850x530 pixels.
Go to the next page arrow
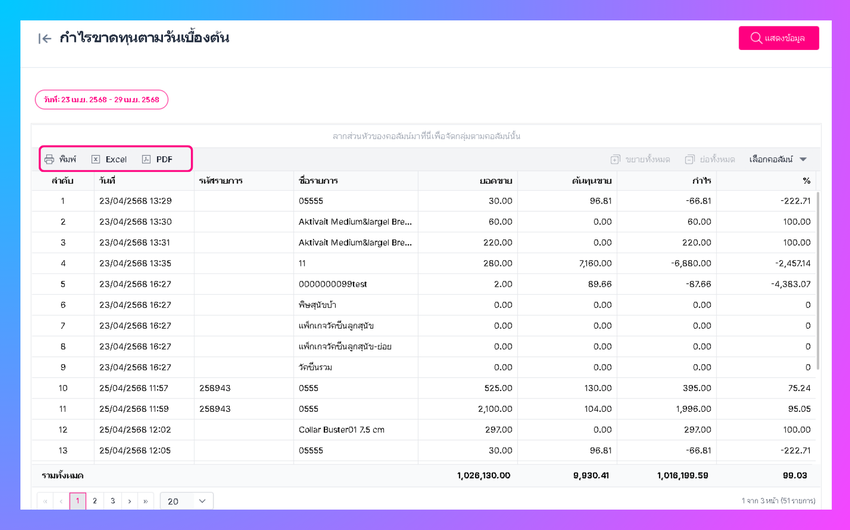pos(130,501)
